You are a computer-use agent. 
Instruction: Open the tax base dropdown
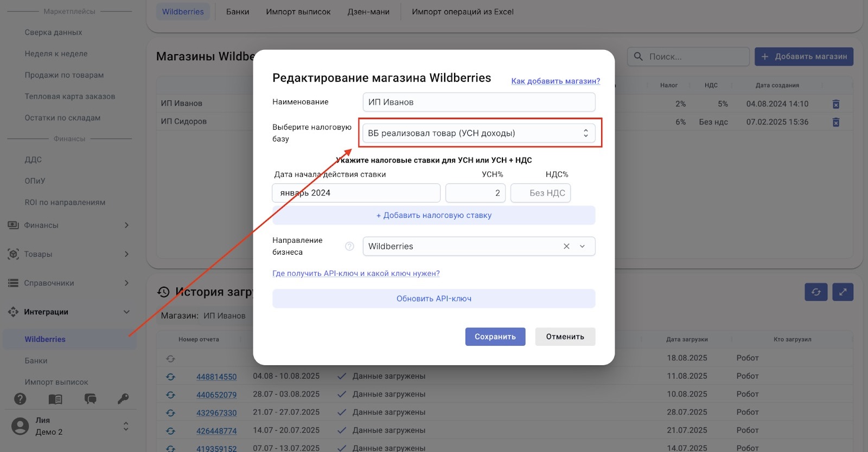(479, 133)
